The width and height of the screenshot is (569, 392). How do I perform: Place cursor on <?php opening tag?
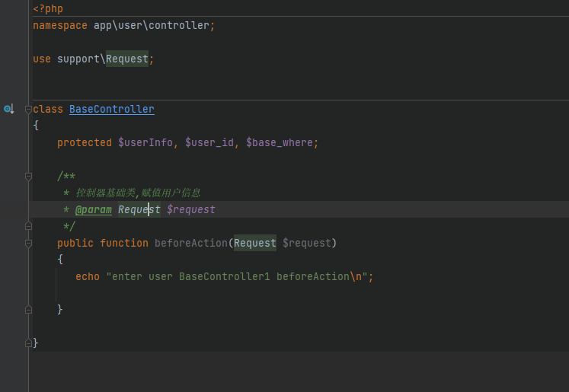pyautogui.click(x=48, y=8)
